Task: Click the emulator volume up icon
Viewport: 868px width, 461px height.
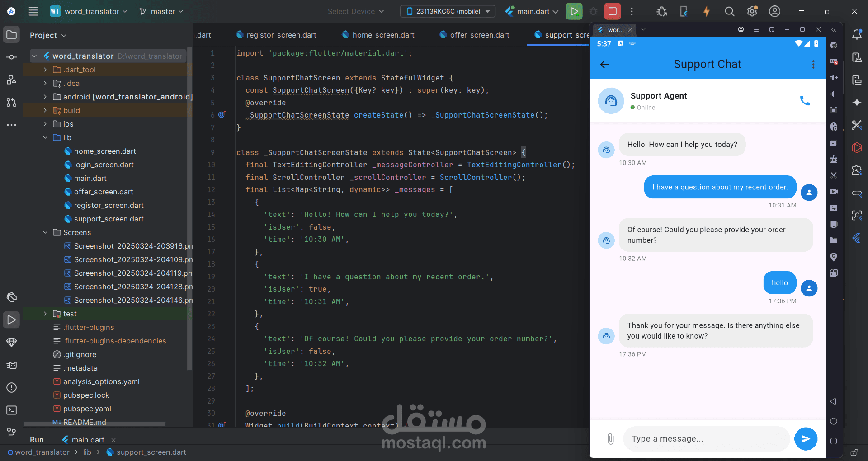Action: [x=834, y=78]
